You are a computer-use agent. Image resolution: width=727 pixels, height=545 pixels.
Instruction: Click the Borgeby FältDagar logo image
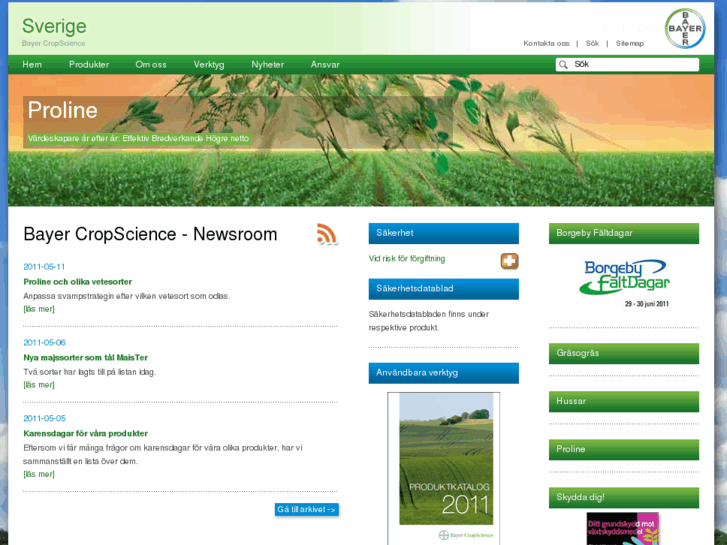624,282
